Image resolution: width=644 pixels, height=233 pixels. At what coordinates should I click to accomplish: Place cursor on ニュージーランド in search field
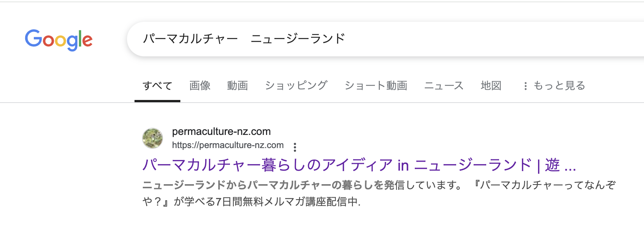[298, 39]
